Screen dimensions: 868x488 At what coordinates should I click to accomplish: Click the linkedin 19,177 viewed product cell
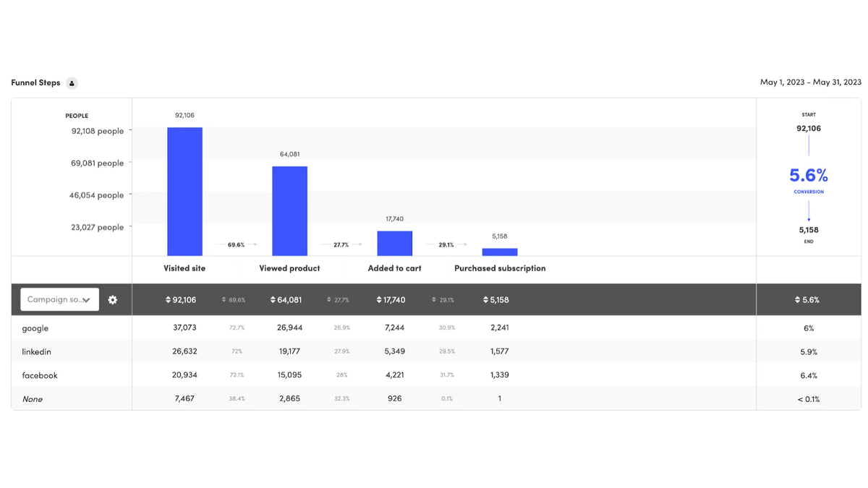[x=289, y=351]
